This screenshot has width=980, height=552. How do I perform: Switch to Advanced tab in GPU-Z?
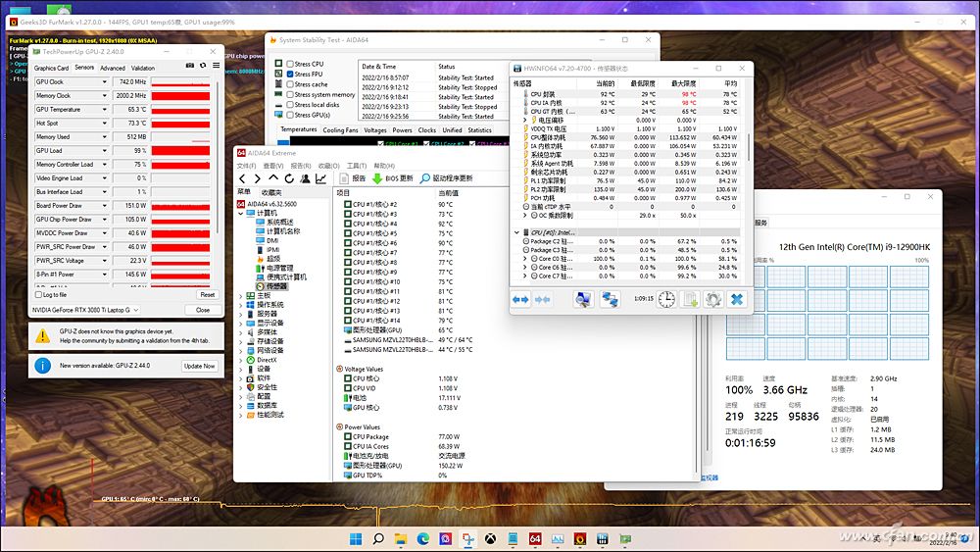coord(113,68)
